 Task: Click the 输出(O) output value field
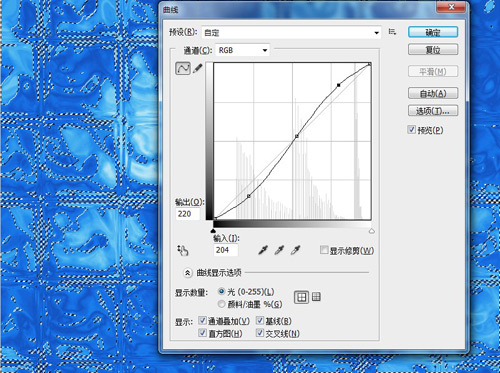click(x=188, y=214)
